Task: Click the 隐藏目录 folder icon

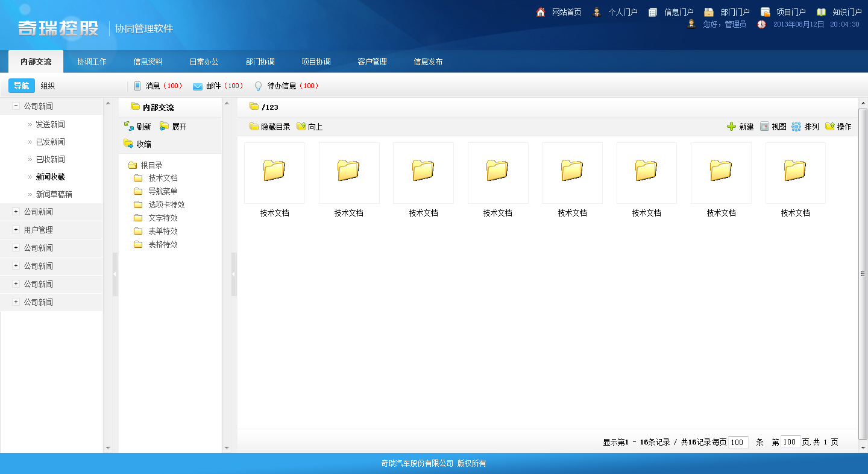Action: (254, 126)
